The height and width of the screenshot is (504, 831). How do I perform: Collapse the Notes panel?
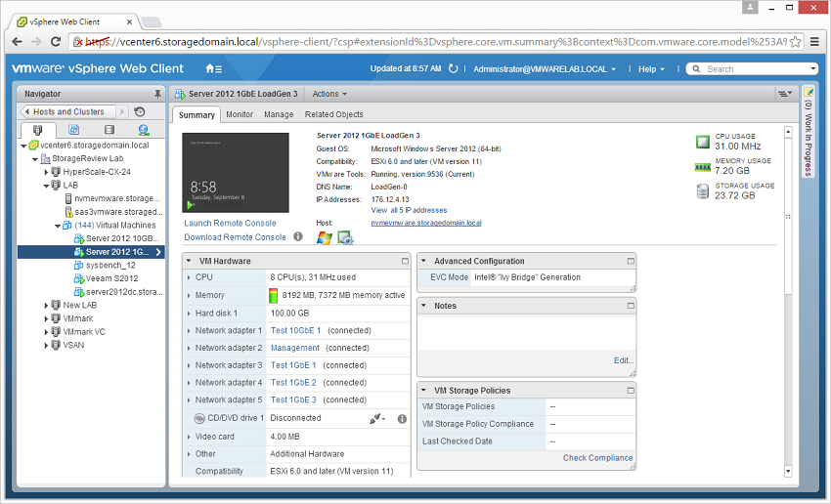point(423,306)
